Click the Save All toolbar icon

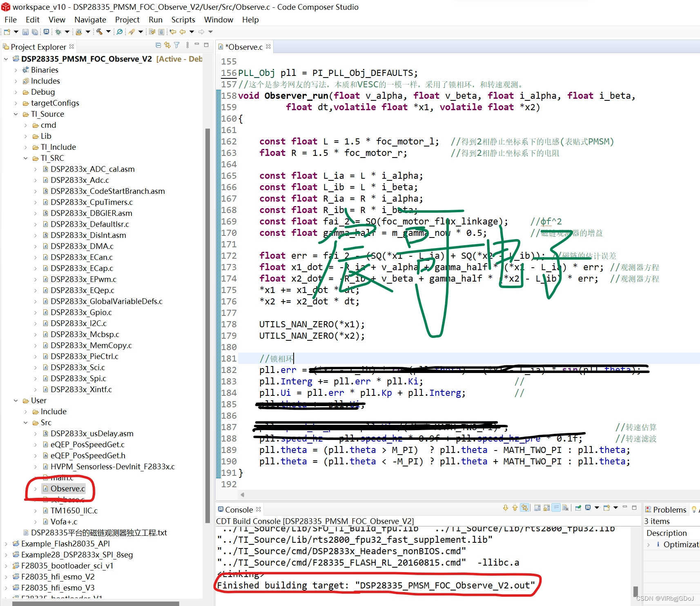[35, 32]
